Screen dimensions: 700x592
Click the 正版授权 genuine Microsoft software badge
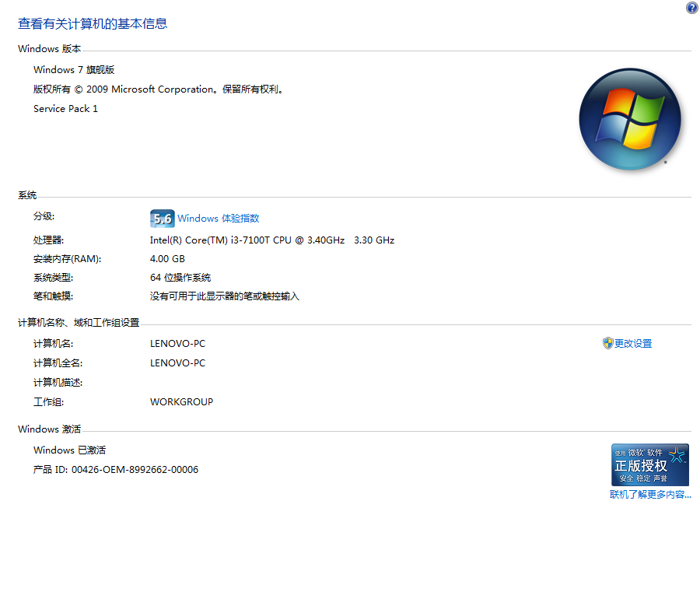tap(650, 464)
